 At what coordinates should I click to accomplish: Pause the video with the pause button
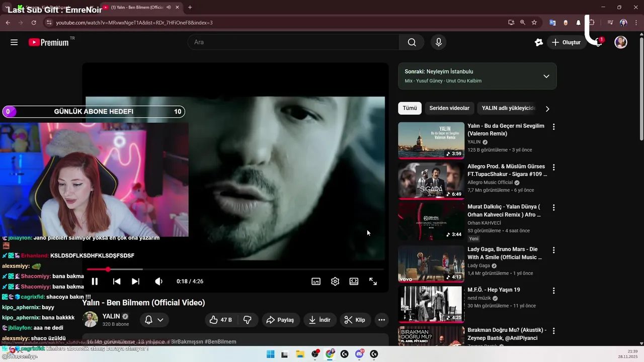tap(95, 282)
